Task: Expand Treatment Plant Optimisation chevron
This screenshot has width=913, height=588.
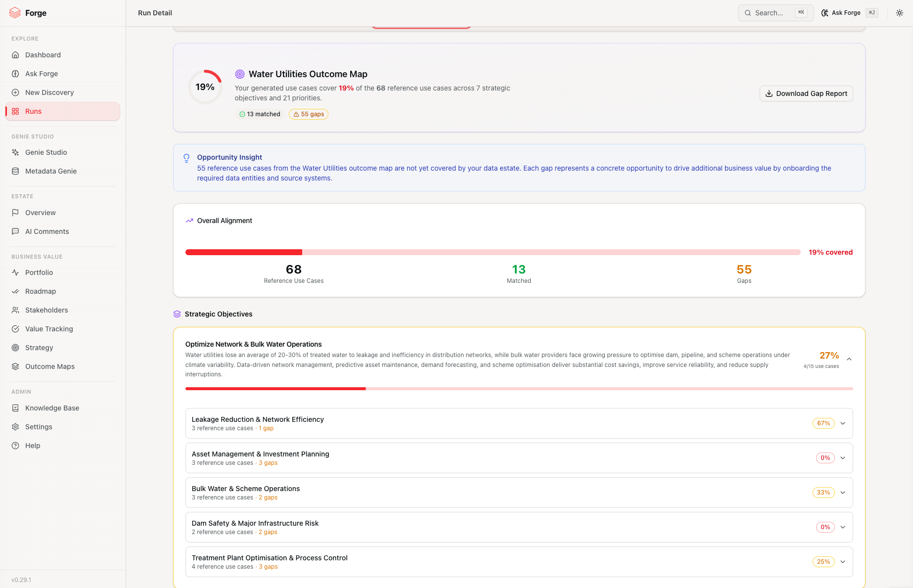Action: coord(843,562)
